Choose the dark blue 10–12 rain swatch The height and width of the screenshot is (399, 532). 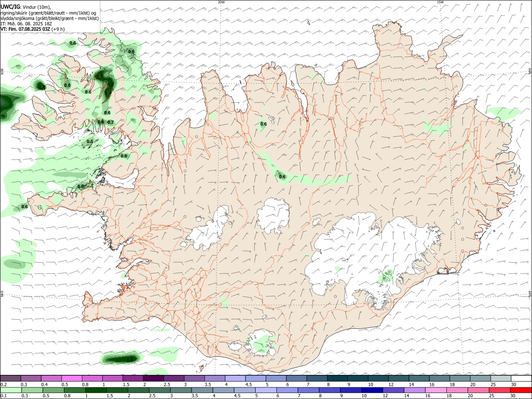click(x=372, y=390)
